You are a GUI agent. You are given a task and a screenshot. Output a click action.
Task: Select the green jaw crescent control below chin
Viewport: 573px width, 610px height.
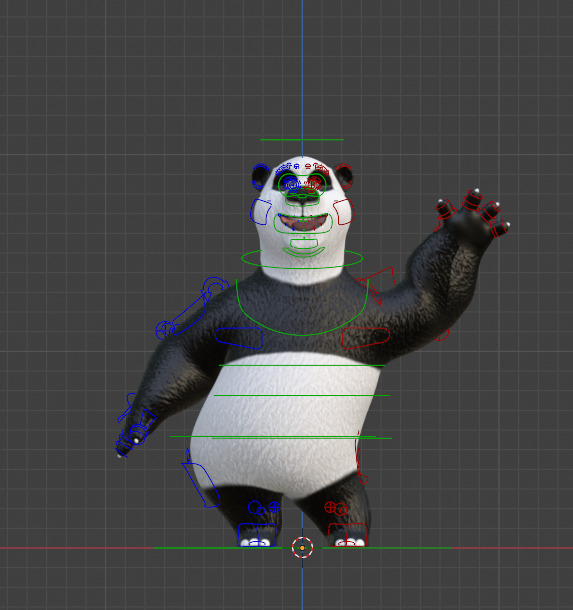tap(304, 252)
